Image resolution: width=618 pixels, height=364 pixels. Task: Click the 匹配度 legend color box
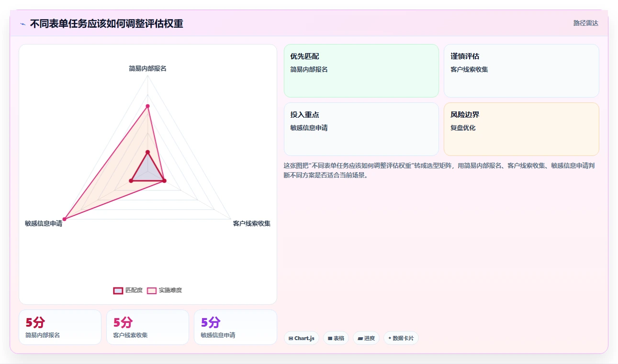click(118, 290)
